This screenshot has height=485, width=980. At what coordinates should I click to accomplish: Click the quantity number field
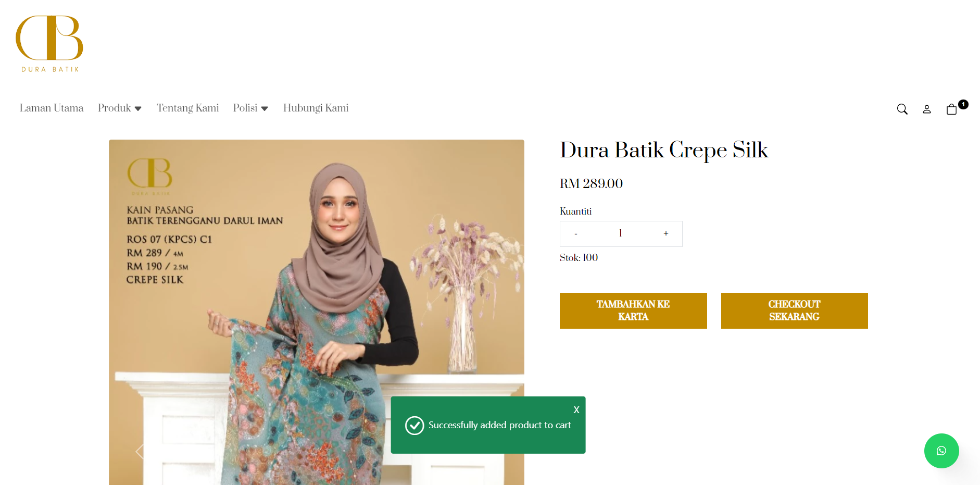click(x=621, y=233)
